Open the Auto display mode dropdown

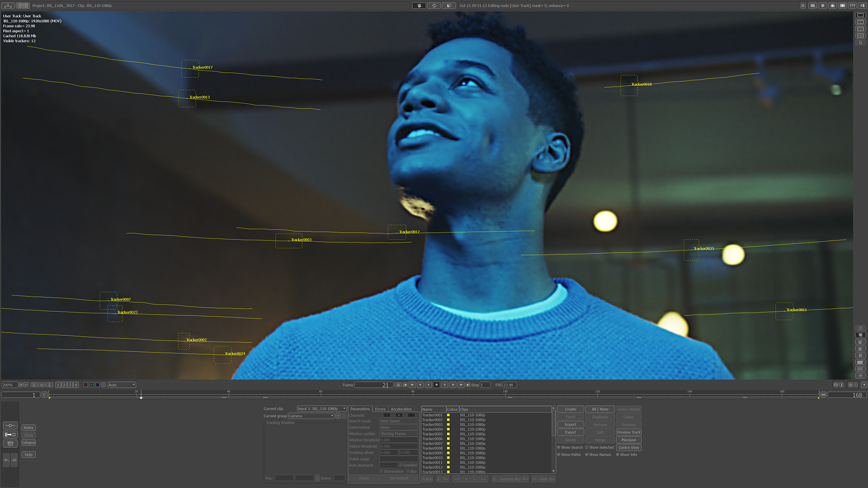click(122, 385)
